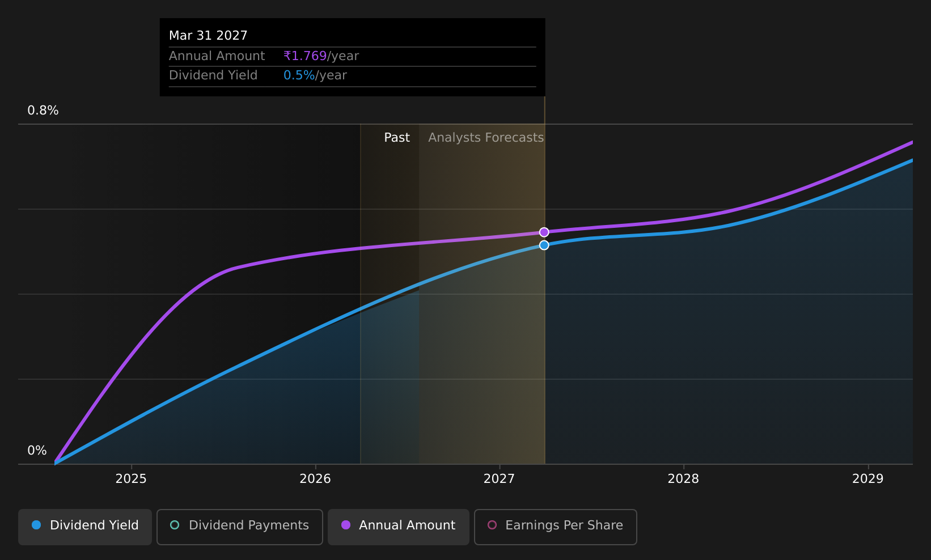The image size is (931, 560).
Task: Click the 2028 x-axis label
Action: [x=683, y=479]
